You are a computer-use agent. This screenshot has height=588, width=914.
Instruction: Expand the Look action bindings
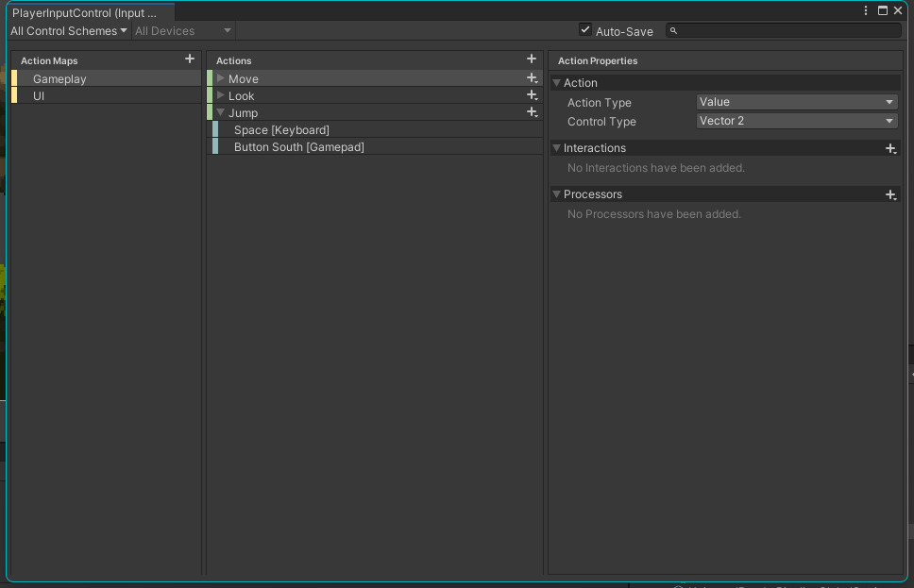pos(221,95)
